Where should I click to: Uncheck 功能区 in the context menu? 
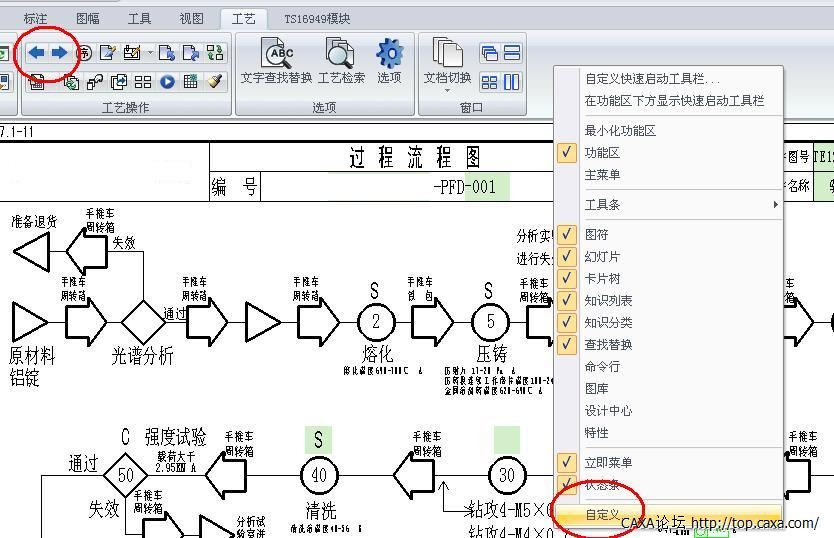click(602, 153)
